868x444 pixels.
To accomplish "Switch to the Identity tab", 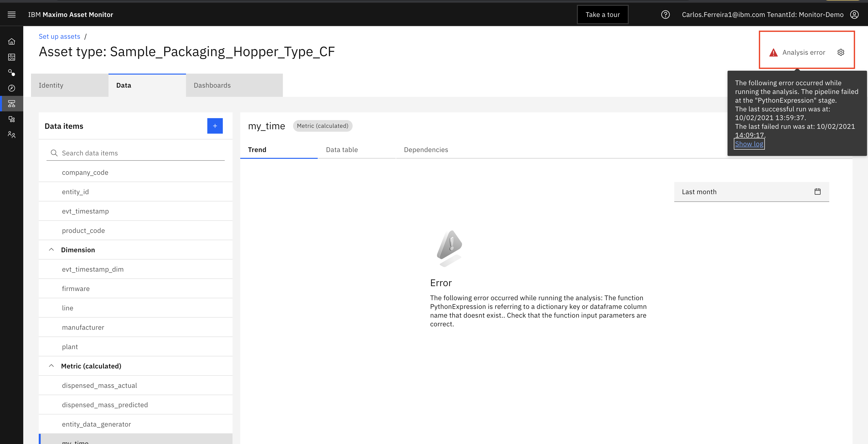I will point(70,85).
